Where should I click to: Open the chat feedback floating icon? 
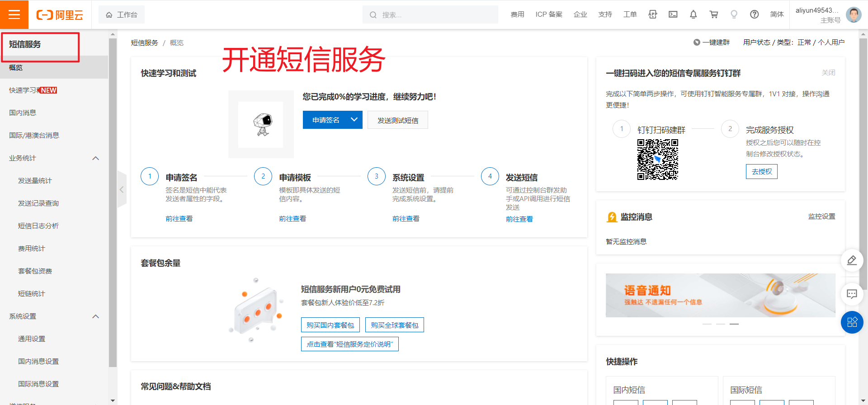point(852,294)
